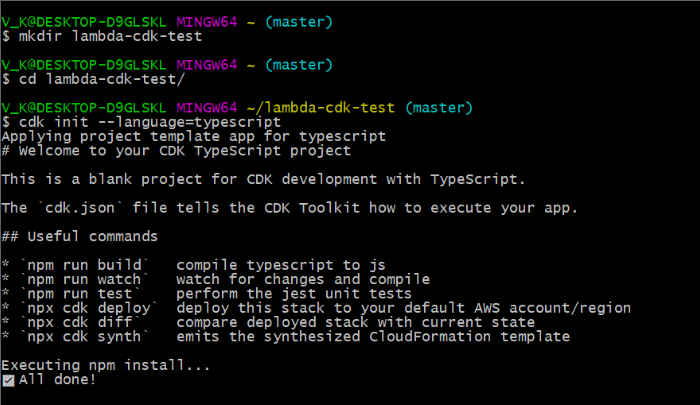Click the 'MINGW64' label on the third prompt
Image resolution: width=700 pixels, height=405 pixels.
tap(207, 108)
